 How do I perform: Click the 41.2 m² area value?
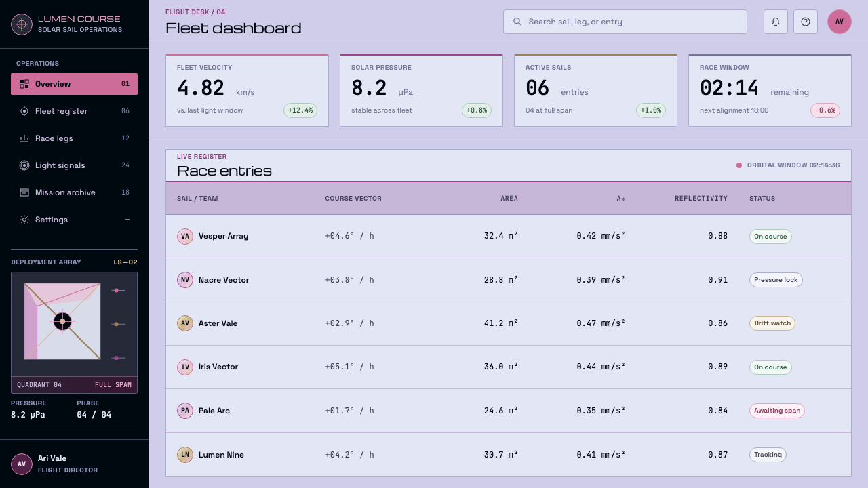501,323
